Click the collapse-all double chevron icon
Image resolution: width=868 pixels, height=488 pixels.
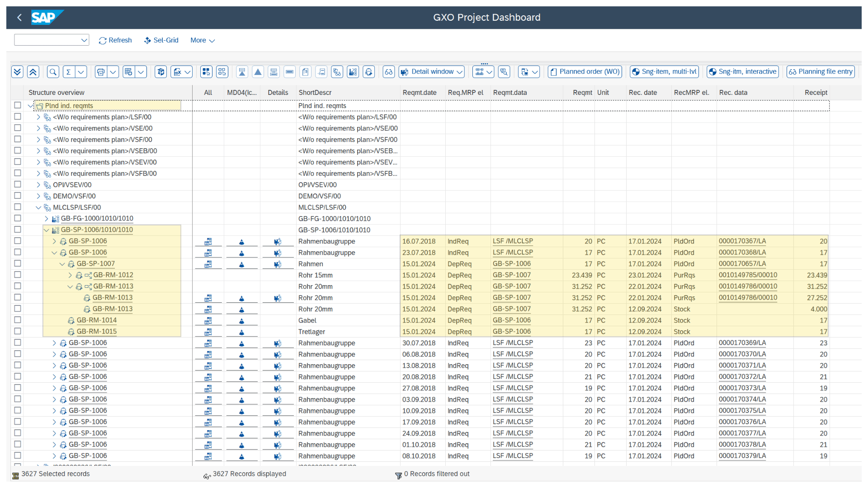[33, 72]
